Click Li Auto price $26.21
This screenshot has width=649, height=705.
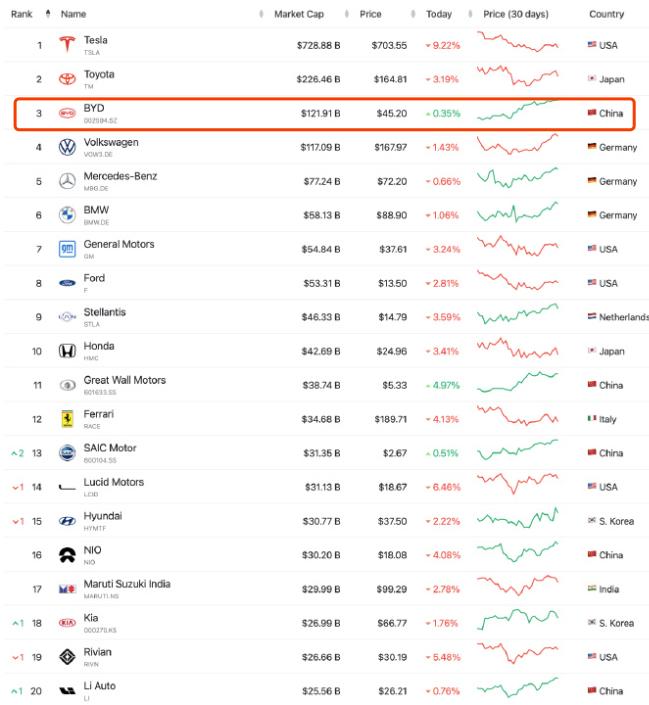tap(392, 691)
